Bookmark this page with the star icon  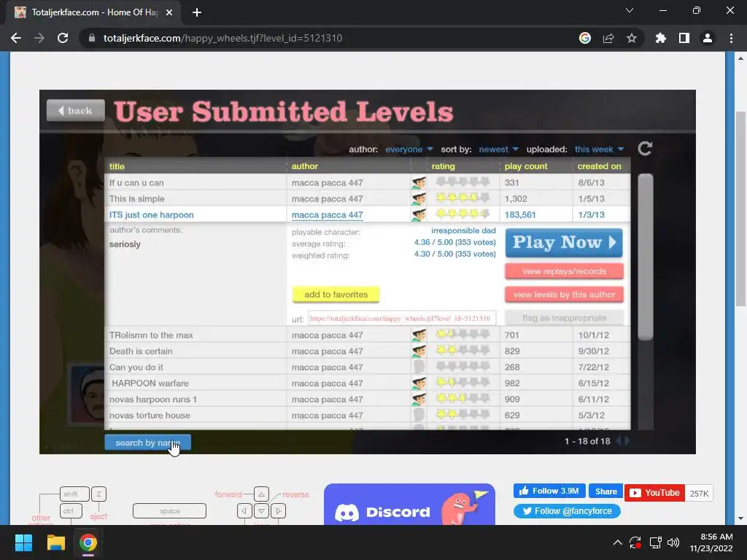coord(631,38)
